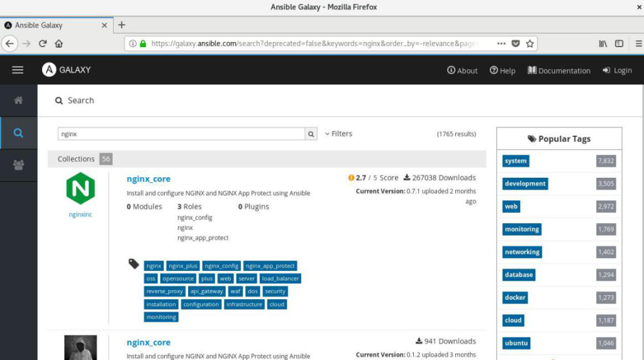This screenshot has height=360, width=644.
Task: Open page actions three-dots menu
Action: pos(501,43)
